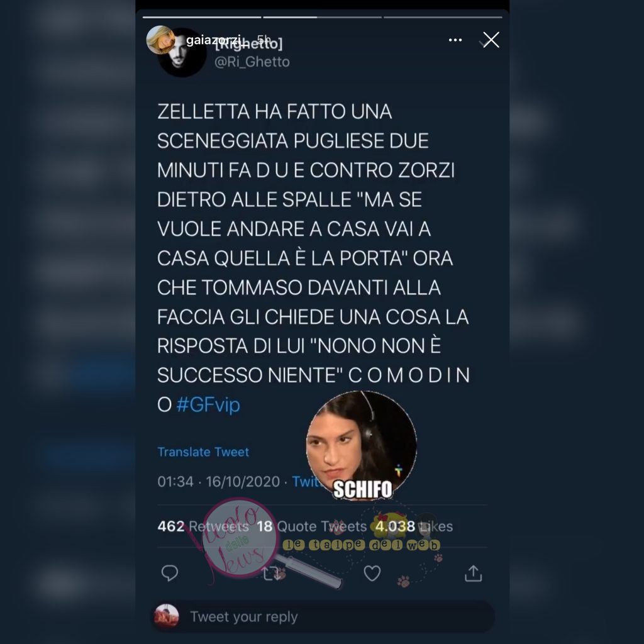644x644 pixels.
Task: View the 462 Retweets list
Action: (203, 526)
